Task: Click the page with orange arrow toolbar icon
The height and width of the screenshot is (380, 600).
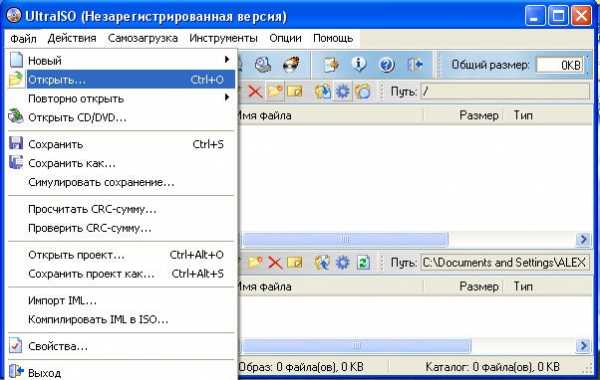Action: click(x=331, y=65)
